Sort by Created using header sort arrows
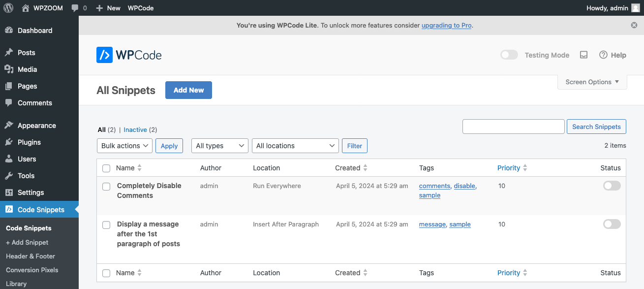Viewport: 644px width, 289px height. (365, 168)
